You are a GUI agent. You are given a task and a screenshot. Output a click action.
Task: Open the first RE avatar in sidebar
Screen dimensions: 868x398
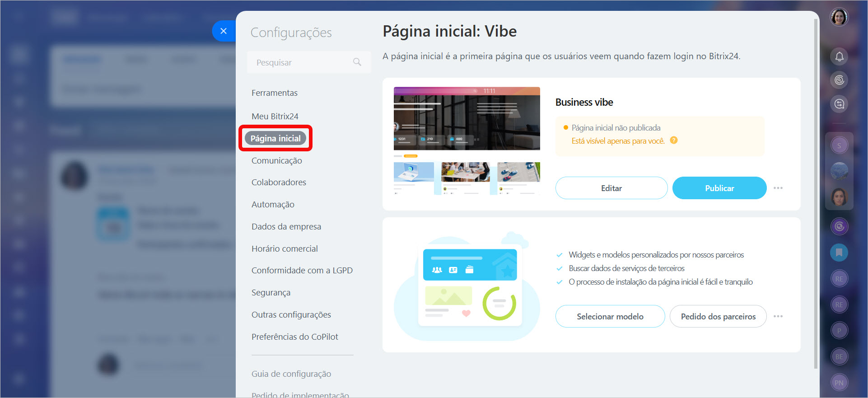point(839,279)
